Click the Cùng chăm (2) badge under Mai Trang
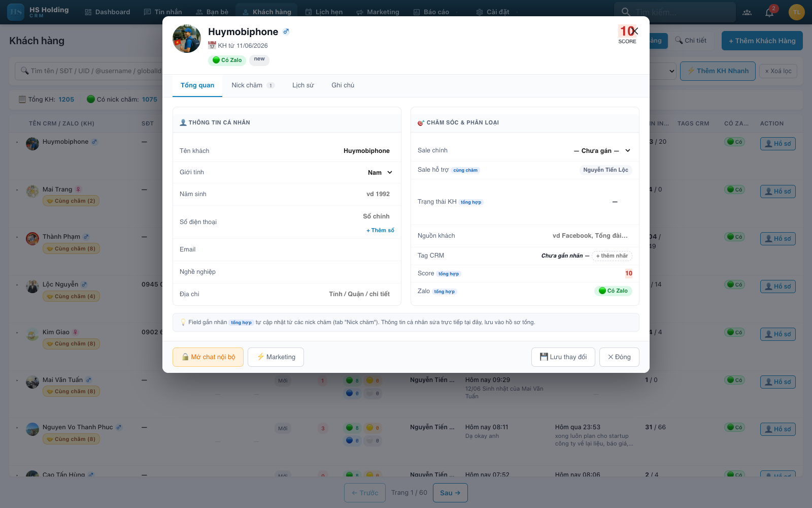The image size is (812, 508). [71, 201]
